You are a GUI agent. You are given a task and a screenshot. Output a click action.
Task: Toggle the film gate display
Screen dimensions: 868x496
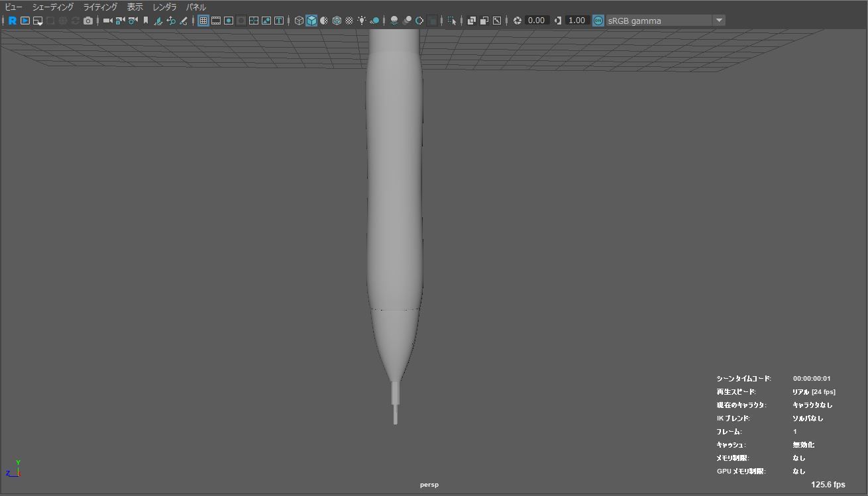(216, 21)
